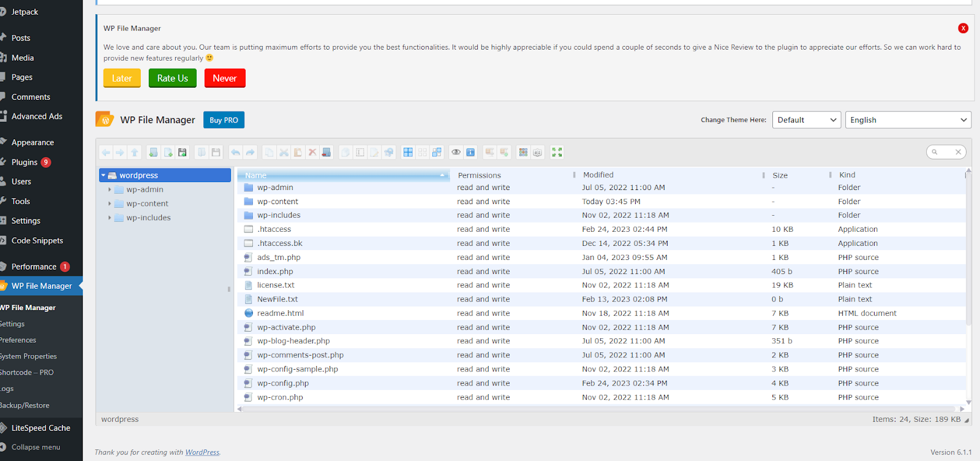Viewport: 980px width, 461px height.
Task: Dismiss the review notice with red X
Action: point(963,28)
